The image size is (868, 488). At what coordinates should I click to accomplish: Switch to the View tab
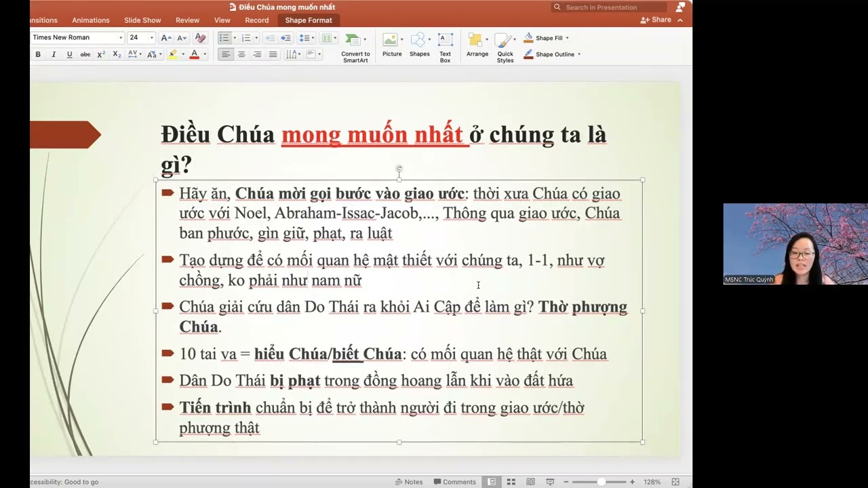(222, 20)
